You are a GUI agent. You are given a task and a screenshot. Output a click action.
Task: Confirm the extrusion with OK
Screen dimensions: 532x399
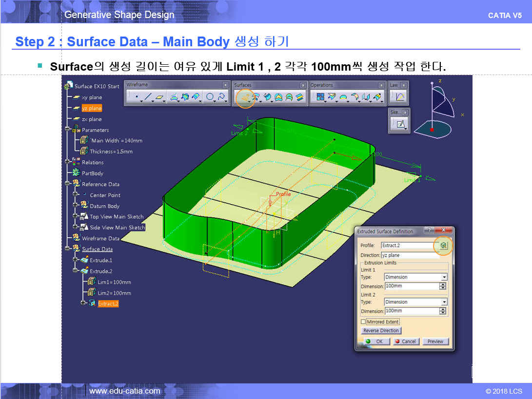(375, 342)
